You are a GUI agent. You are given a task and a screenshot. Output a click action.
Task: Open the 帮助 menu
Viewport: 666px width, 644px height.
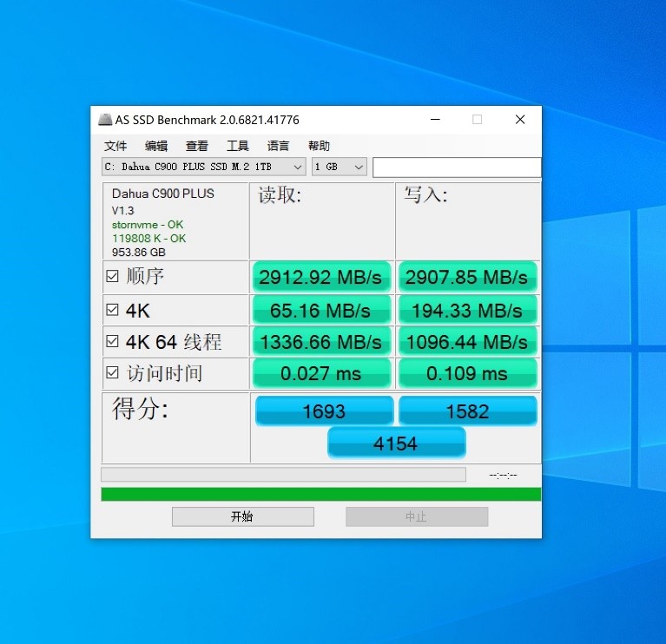pyautogui.click(x=319, y=146)
